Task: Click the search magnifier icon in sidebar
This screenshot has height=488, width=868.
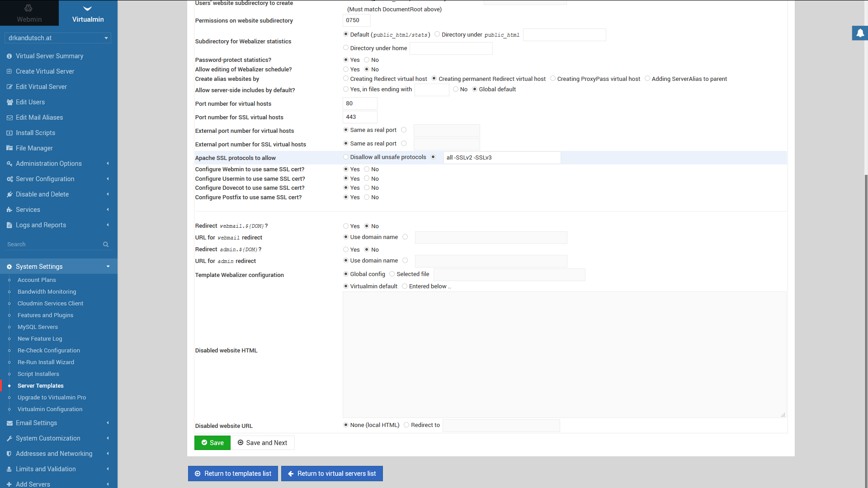Action: [x=106, y=244]
